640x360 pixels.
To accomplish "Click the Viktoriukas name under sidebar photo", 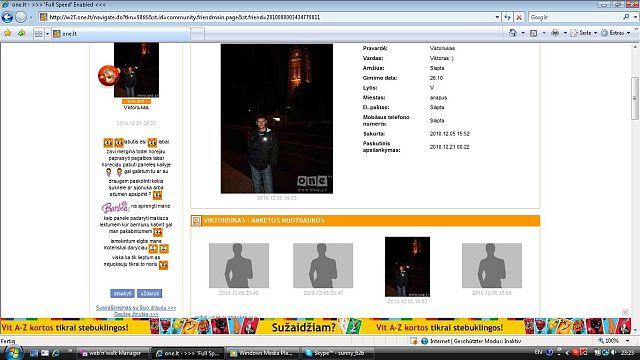I will pyautogui.click(x=136, y=108).
